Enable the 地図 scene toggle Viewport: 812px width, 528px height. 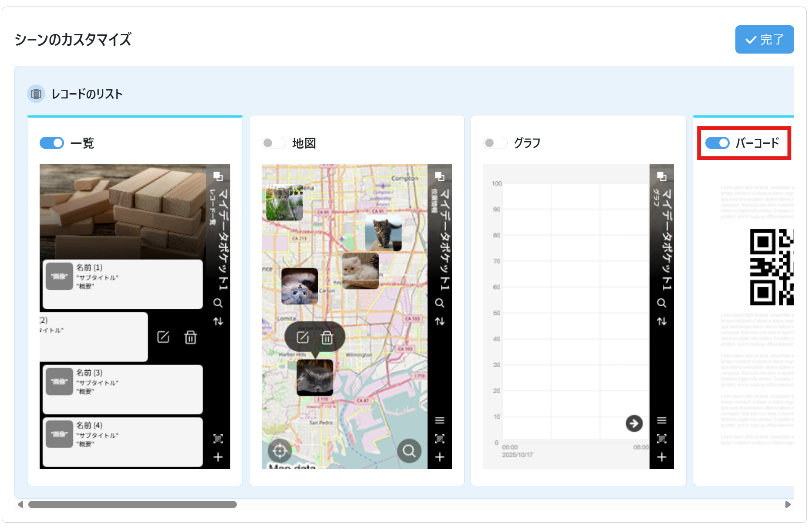[x=273, y=143]
